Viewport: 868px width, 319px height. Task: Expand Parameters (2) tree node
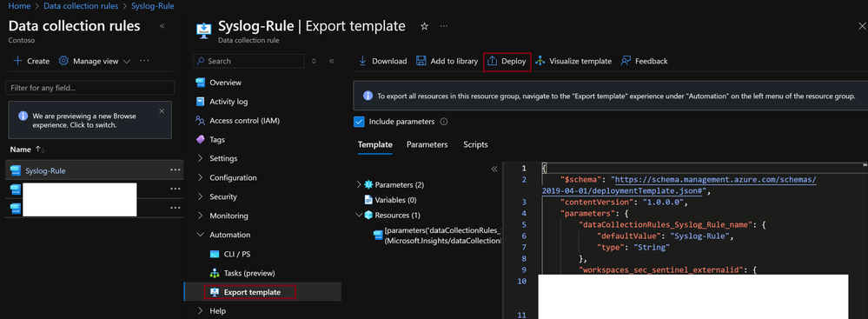pos(359,184)
